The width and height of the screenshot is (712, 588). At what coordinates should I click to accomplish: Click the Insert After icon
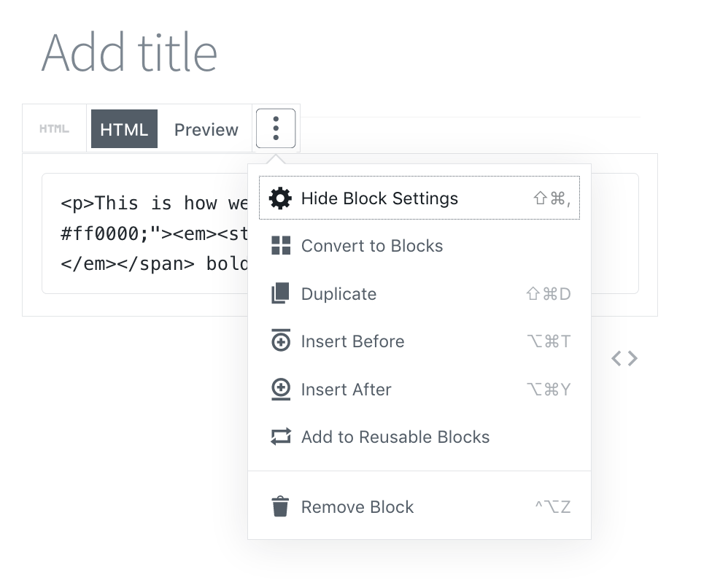click(280, 390)
